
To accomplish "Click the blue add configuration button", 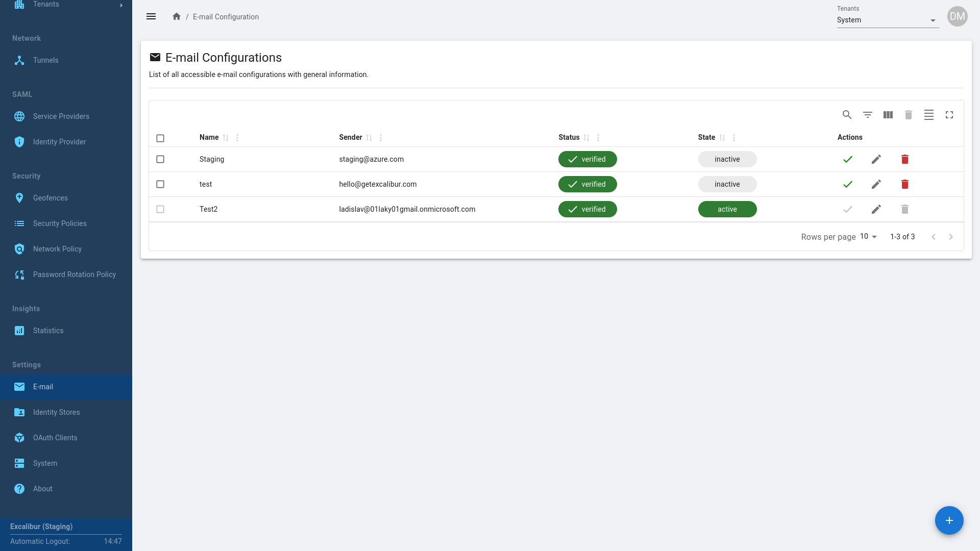I will (949, 520).
